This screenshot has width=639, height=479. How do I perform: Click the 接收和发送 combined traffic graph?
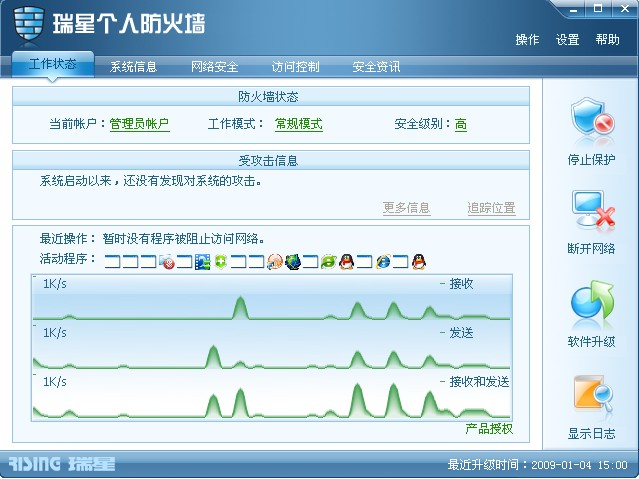click(x=271, y=394)
